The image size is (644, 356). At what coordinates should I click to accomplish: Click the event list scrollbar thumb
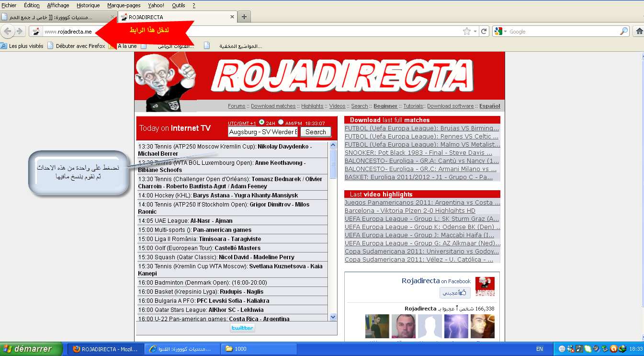pos(333,164)
